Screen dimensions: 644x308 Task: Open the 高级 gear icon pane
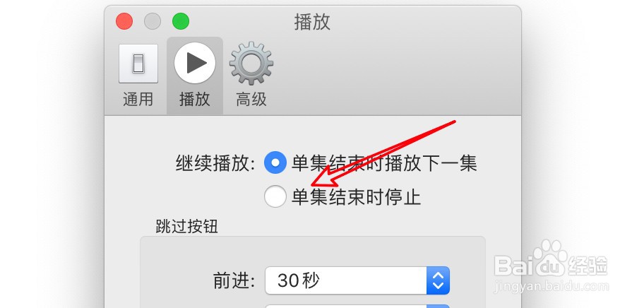251,64
